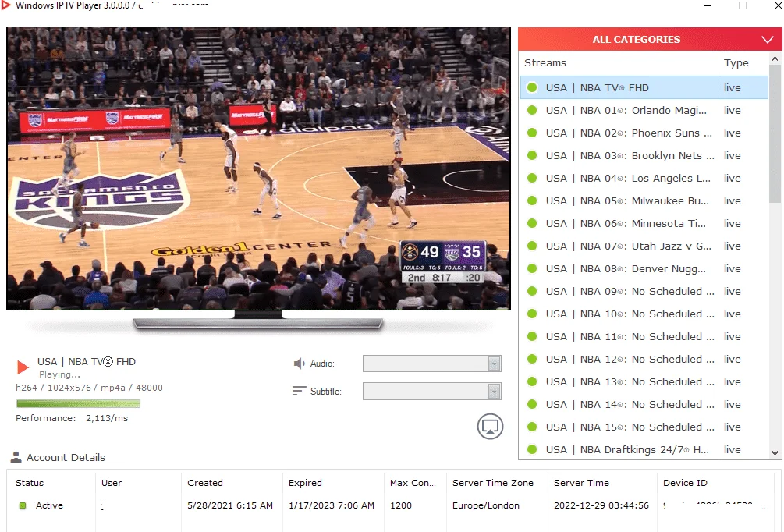This screenshot has height=532, width=784.
Task: Click the Performance 2,113/ms readout
Action: point(72,418)
